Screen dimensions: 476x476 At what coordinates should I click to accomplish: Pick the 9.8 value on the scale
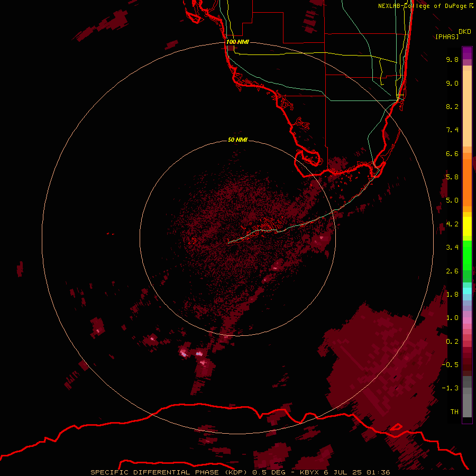click(452, 59)
